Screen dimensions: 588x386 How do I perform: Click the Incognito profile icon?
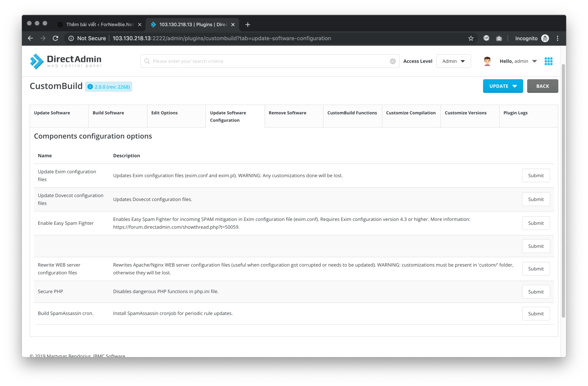click(545, 38)
